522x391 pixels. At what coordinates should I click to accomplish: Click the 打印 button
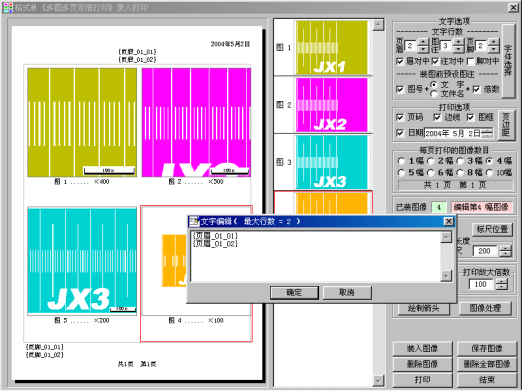(x=422, y=380)
